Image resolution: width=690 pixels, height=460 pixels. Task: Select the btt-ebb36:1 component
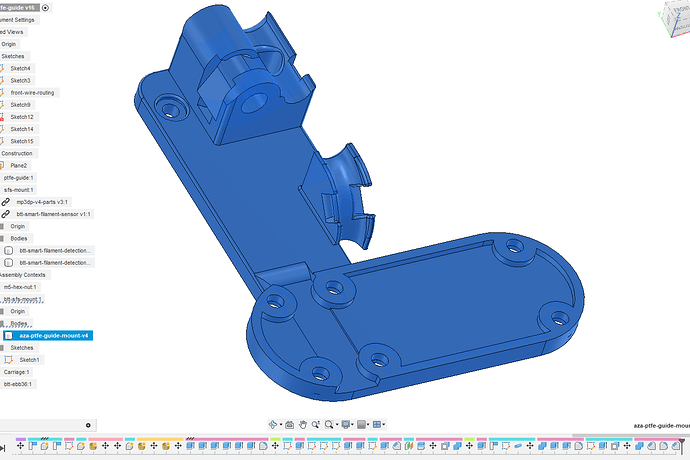coord(18,384)
